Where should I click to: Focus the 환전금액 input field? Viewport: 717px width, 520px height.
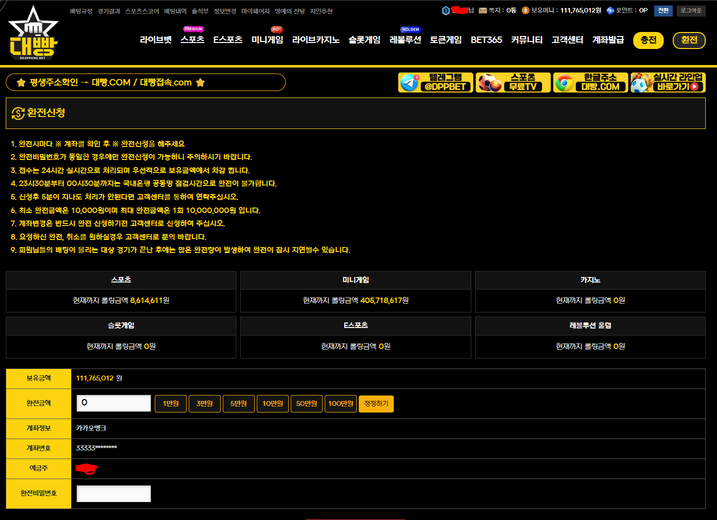pyautogui.click(x=113, y=403)
